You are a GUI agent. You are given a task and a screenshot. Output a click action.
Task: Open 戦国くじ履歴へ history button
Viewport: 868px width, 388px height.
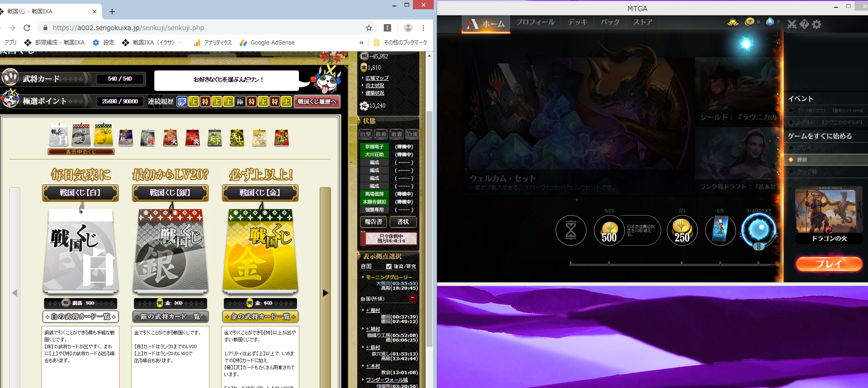(x=317, y=102)
